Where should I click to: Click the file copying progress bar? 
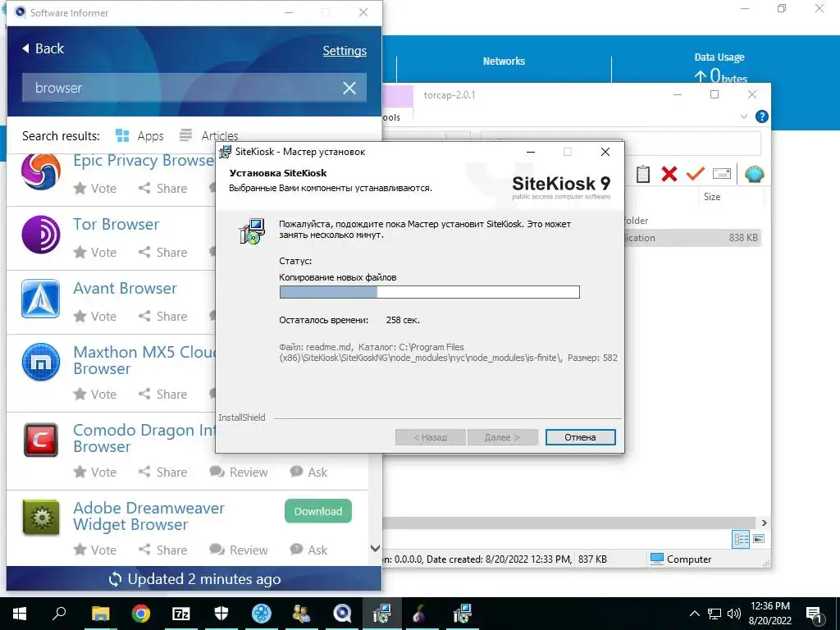click(430, 292)
